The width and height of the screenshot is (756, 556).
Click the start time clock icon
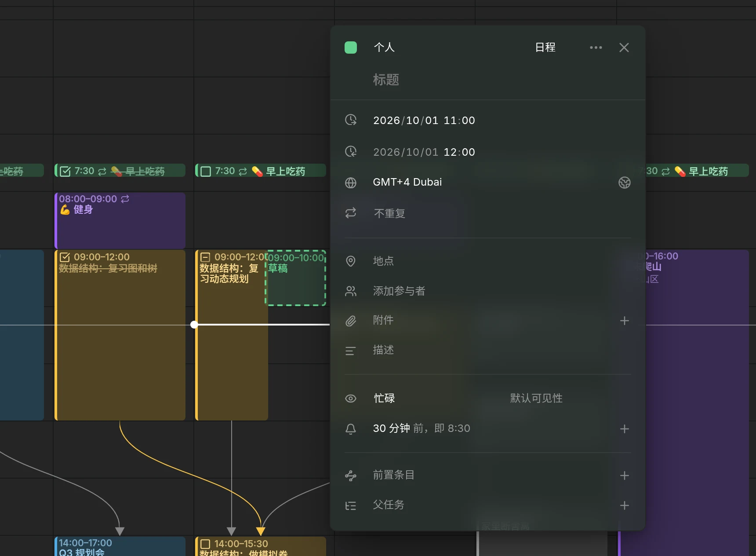pos(351,120)
